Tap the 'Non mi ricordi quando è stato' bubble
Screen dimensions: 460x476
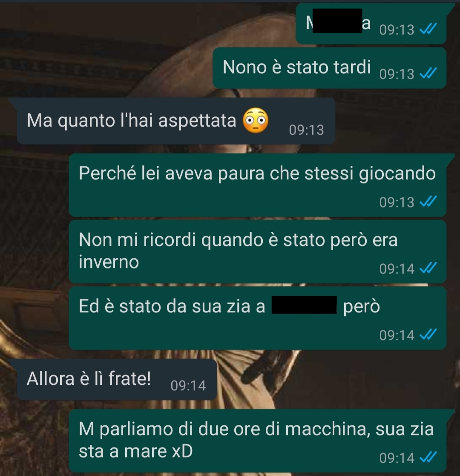click(x=257, y=252)
